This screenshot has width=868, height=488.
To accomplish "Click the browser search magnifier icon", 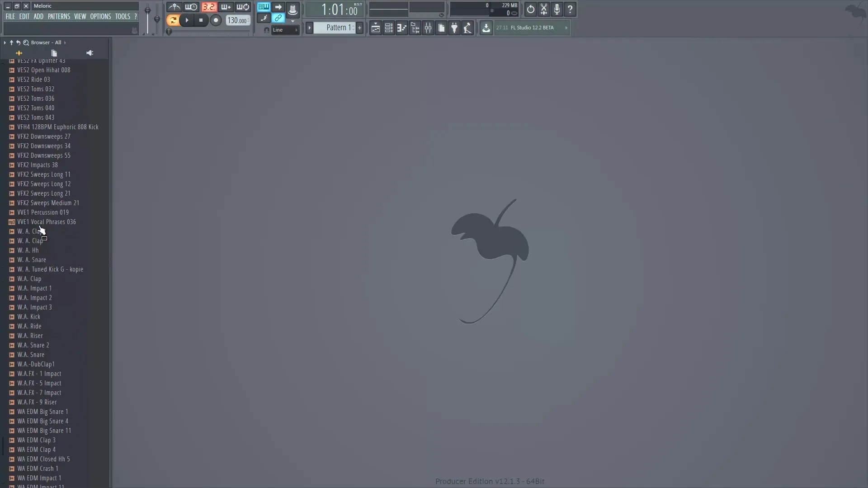I will coord(26,42).
